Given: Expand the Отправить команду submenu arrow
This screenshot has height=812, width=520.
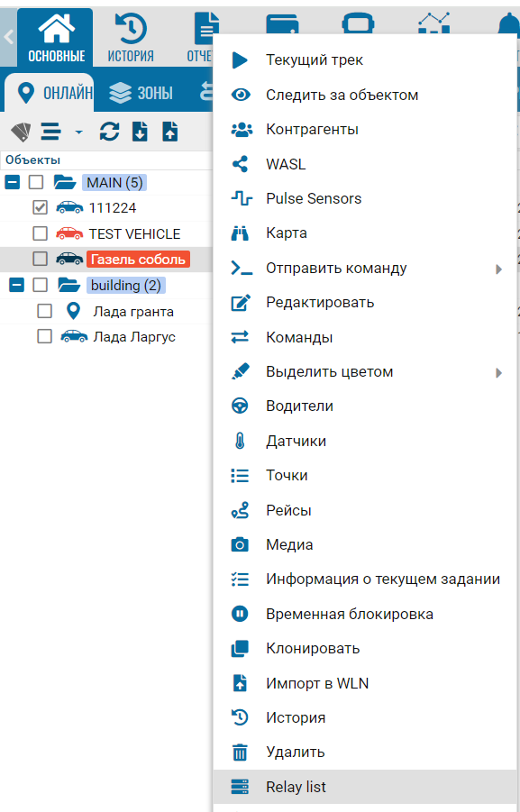Looking at the screenshot, I should pos(498,269).
